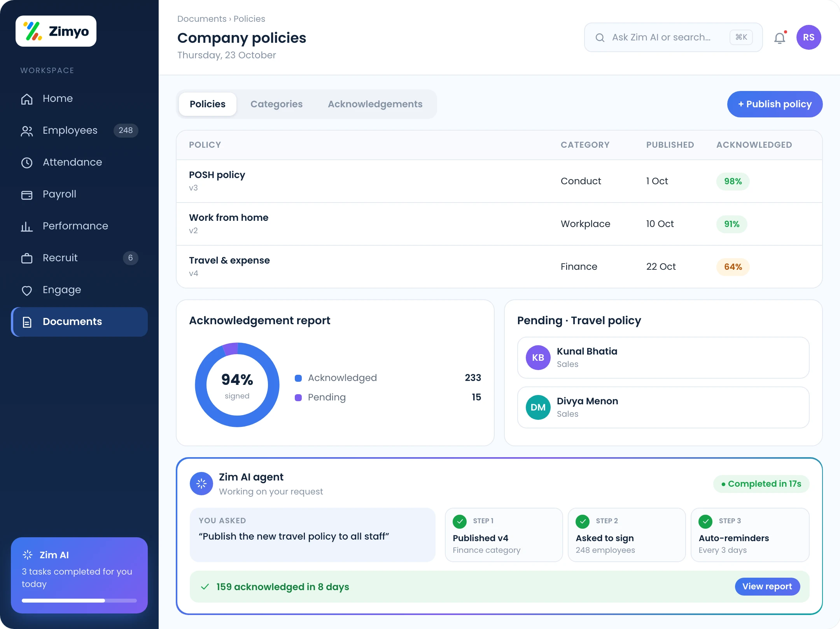Click the DM avatar for Divya Menon
The height and width of the screenshot is (629, 840).
click(538, 407)
